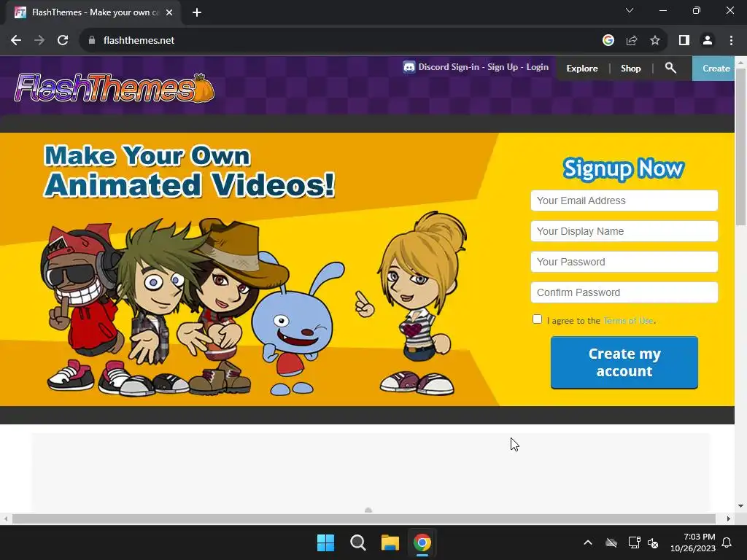Click the taskbar Search icon

tap(357, 542)
